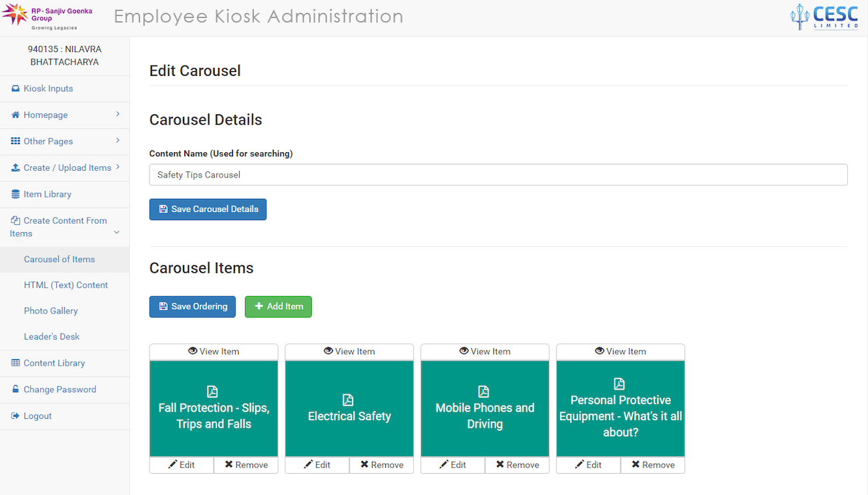Click the green Add Item button
Viewport: 868px width, 495px height.
tap(278, 306)
